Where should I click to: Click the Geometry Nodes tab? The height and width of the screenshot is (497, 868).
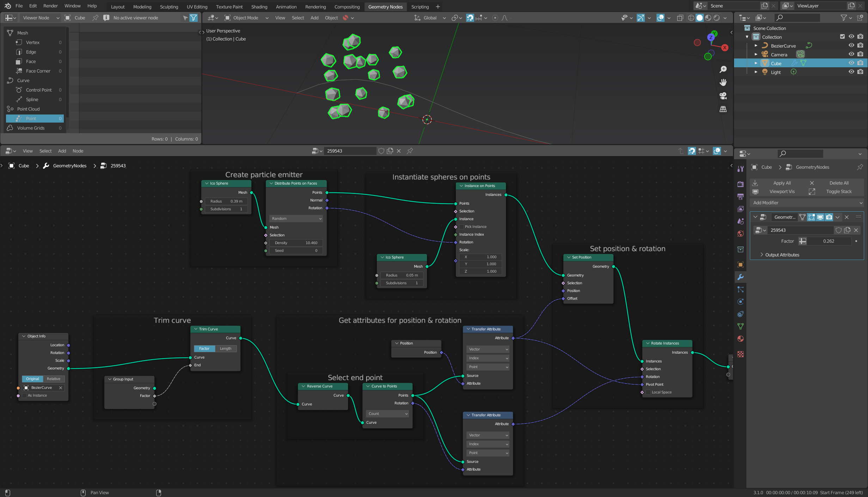coord(385,6)
